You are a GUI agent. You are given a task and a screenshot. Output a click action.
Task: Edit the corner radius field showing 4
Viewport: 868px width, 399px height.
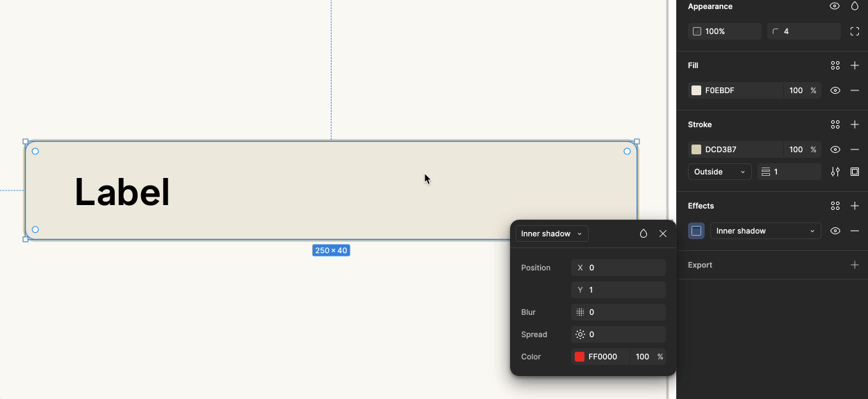(x=804, y=31)
